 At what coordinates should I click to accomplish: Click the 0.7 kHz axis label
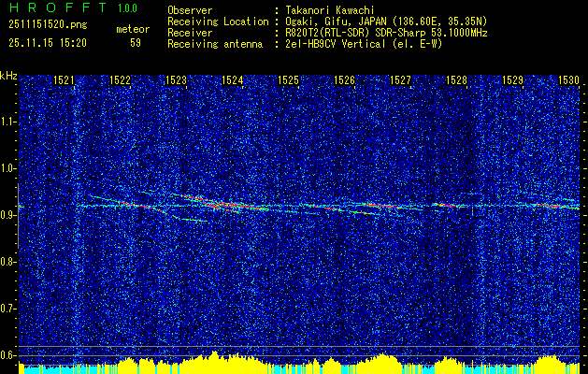[x=7, y=309]
